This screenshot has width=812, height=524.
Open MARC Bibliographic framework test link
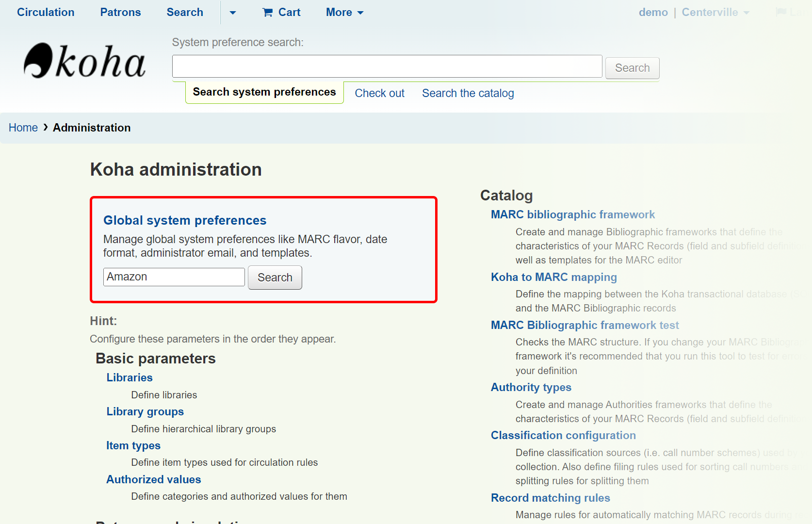(585, 325)
